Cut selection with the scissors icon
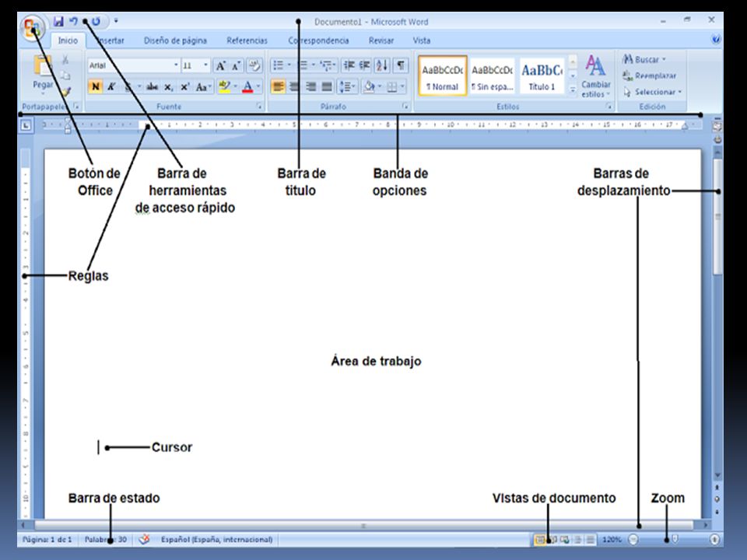Screen dimensions: 747x560 click(x=65, y=60)
